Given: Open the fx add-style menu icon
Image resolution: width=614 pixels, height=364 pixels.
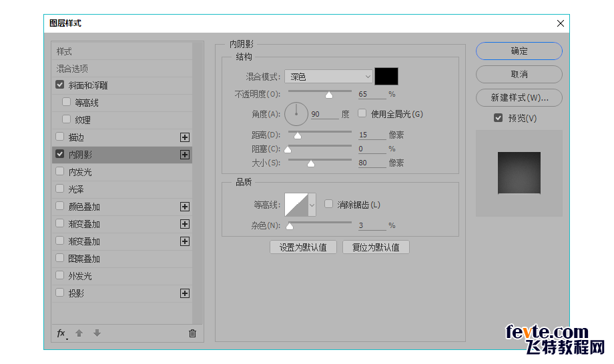Looking at the screenshot, I should coord(62,333).
